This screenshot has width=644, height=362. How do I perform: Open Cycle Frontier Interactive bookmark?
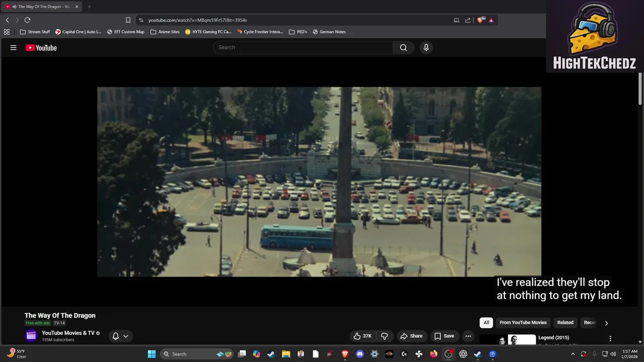[x=260, y=32]
